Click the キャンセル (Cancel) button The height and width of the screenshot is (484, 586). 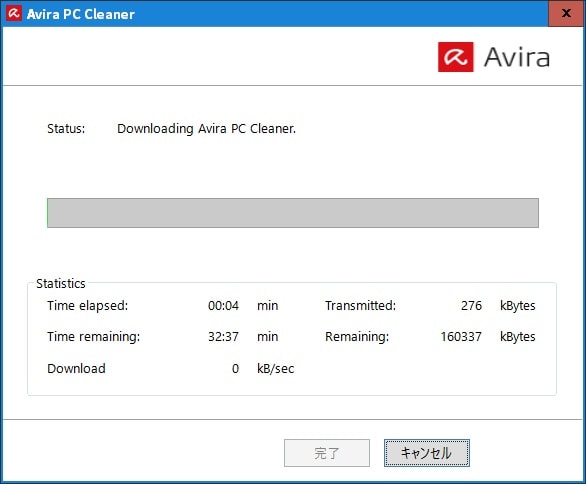click(x=426, y=453)
